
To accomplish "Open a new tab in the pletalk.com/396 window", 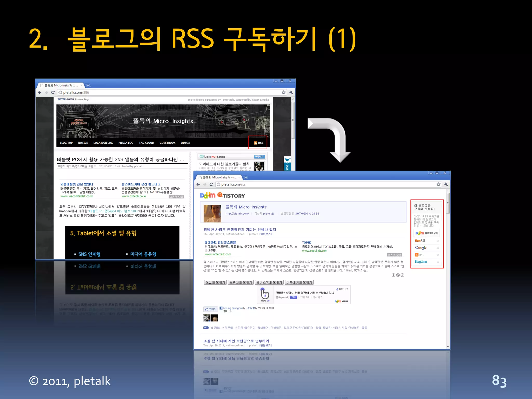I will click(88, 85).
